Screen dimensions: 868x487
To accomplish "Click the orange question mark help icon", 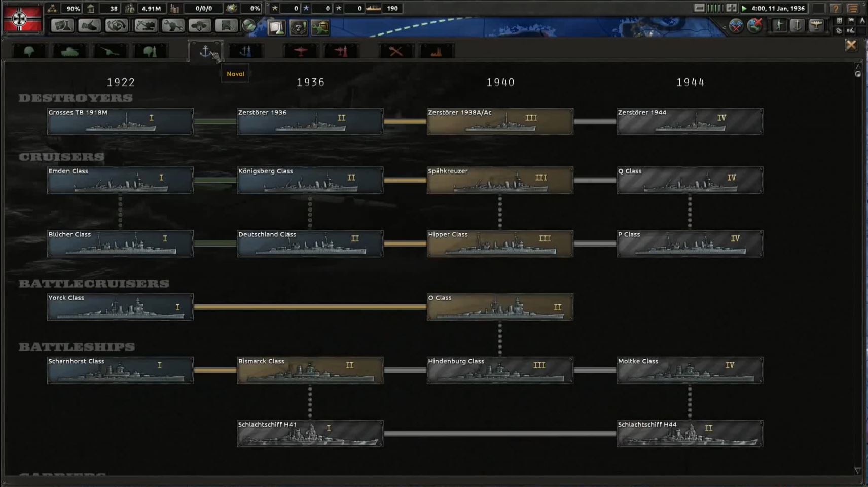I will [x=836, y=9].
